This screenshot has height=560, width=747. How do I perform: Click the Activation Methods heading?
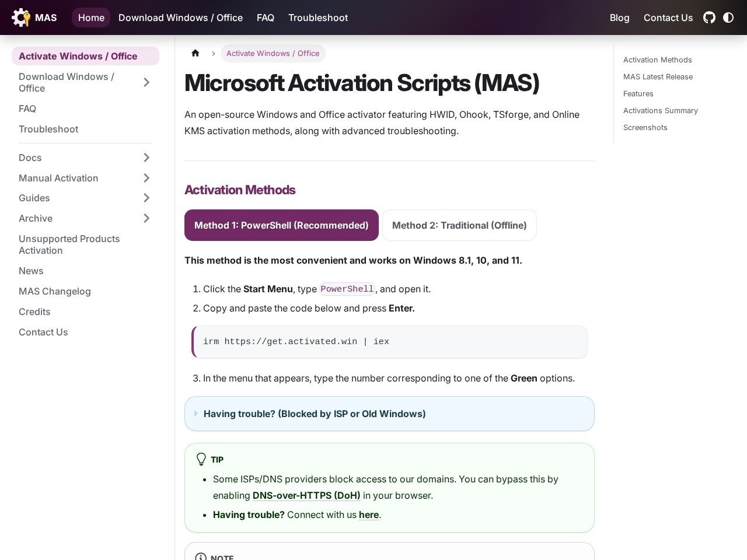pyautogui.click(x=240, y=190)
